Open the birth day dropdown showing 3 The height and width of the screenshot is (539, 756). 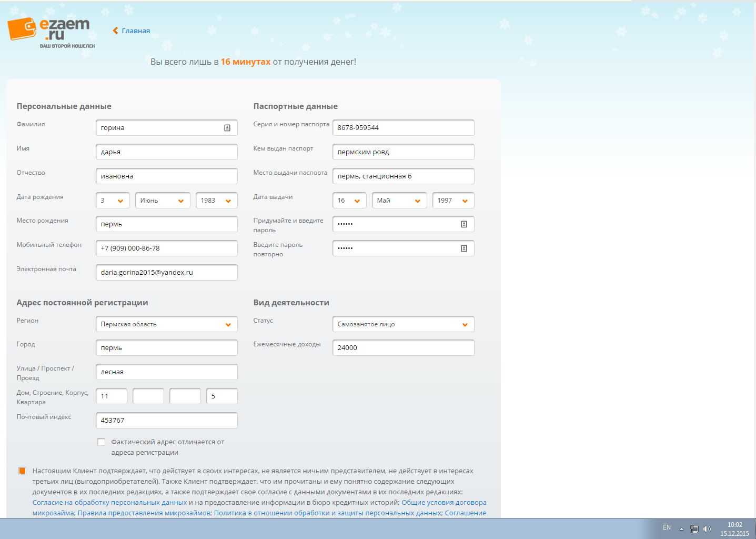[x=113, y=201]
